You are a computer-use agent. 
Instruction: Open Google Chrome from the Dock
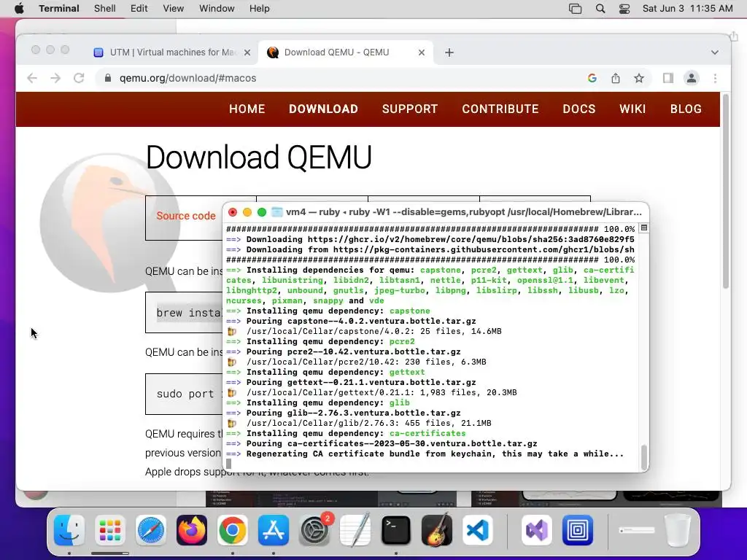click(x=233, y=530)
